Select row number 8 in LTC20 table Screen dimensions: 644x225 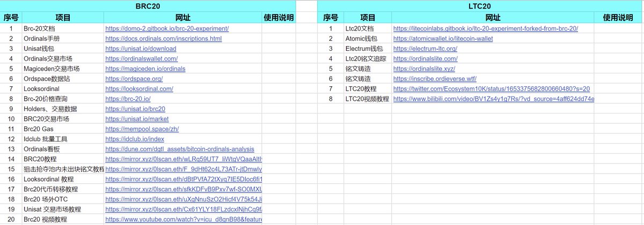(x=331, y=99)
